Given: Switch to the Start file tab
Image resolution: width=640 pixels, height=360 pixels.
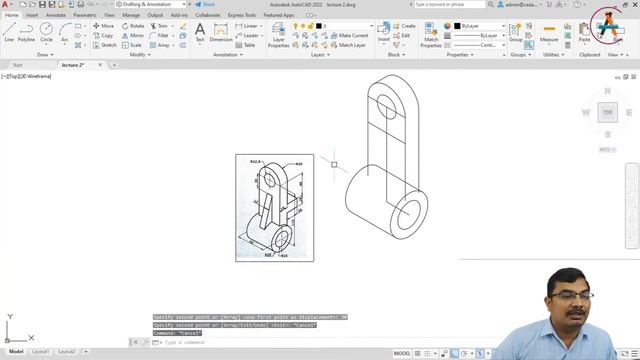Looking at the screenshot, I should click(x=18, y=65).
